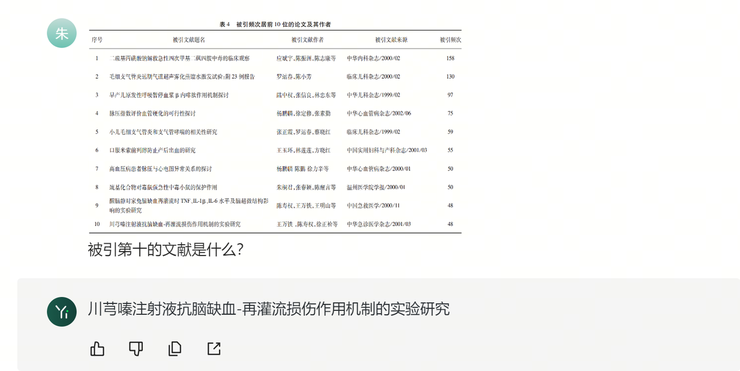Viewport: 740px width, 371px height.
Task: Click source 临床儿科杂志/1999/02
Action: (x=373, y=132)
